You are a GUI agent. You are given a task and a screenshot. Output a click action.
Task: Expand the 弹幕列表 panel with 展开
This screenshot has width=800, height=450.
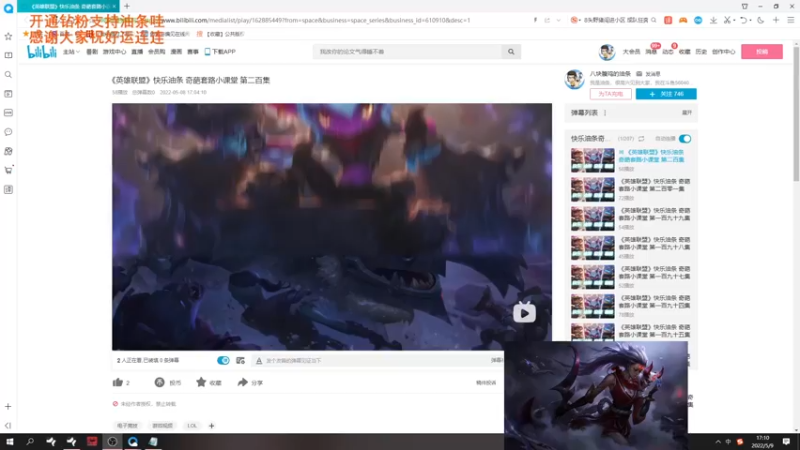pos(687,113)
